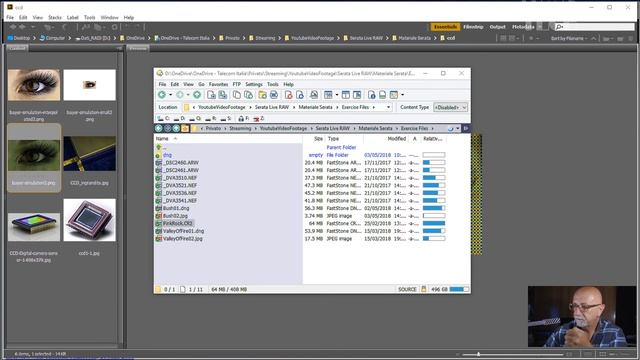Sort the file list by the Modified column
This screenshot has height=360, width=640.
396,139
